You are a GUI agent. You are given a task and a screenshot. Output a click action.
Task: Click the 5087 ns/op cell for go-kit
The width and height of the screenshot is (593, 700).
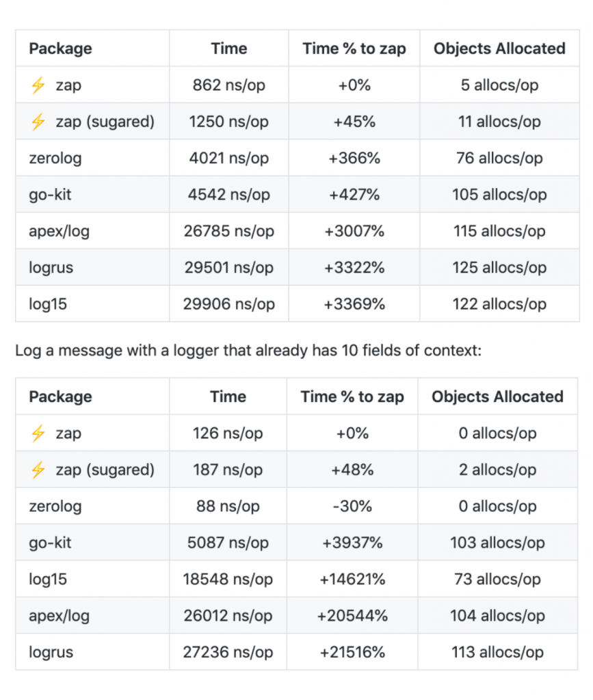click(x=228, y=543)
